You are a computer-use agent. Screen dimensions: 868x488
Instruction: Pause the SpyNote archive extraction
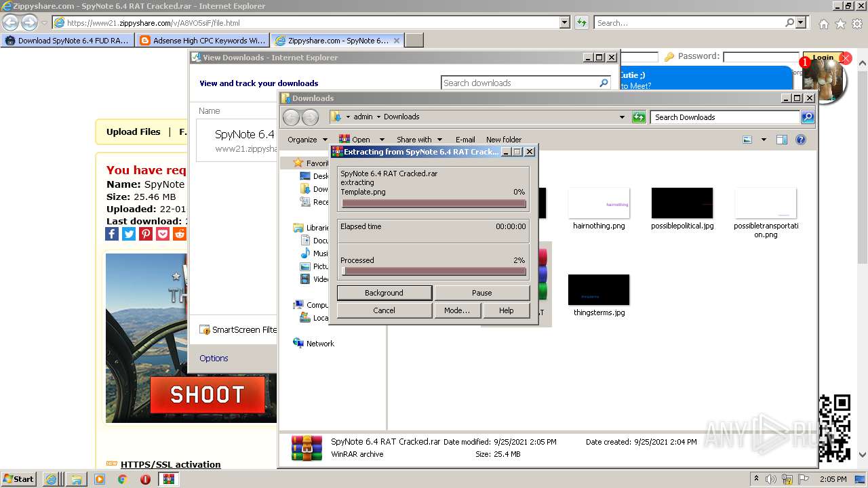[481, 293]
